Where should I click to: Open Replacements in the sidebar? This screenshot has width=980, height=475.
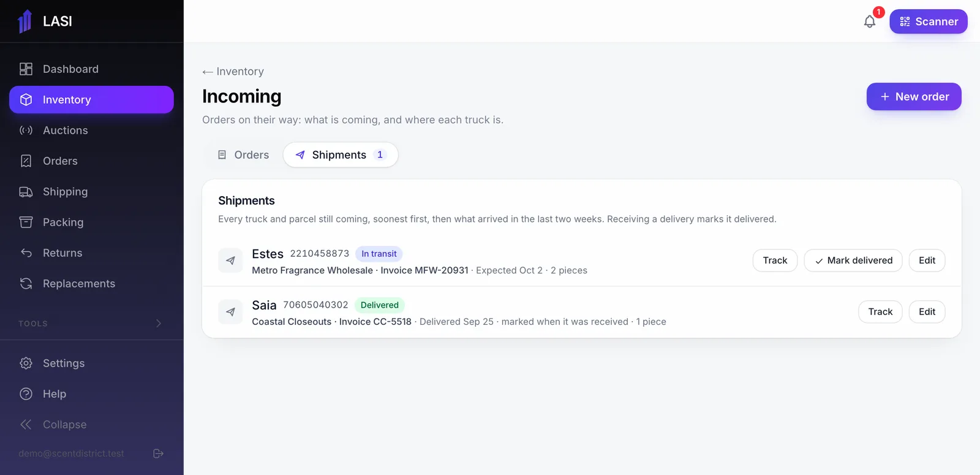pos(92,284)
